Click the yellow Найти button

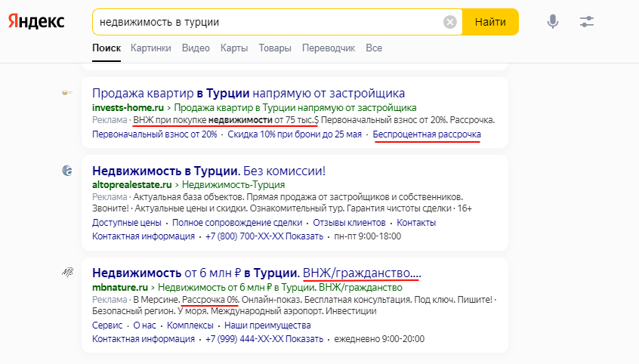pyautogui.click(x=490, y=22)
